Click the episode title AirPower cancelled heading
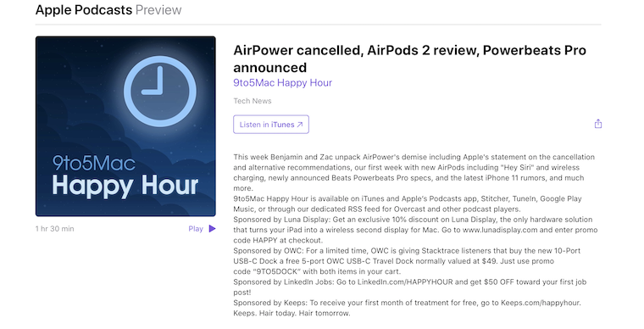Image resolution: width=644 pixels, height=329 pixels. tap(409, 59)
